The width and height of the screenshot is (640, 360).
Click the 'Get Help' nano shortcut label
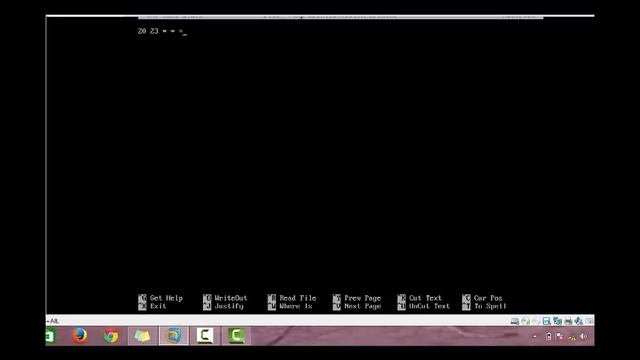coord(166,298)
